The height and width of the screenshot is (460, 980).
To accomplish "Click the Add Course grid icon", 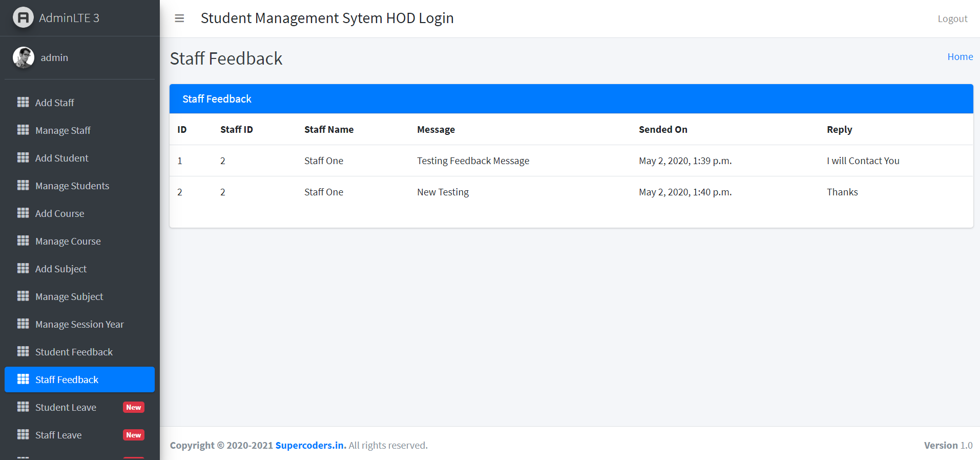I will pos(23,213).
